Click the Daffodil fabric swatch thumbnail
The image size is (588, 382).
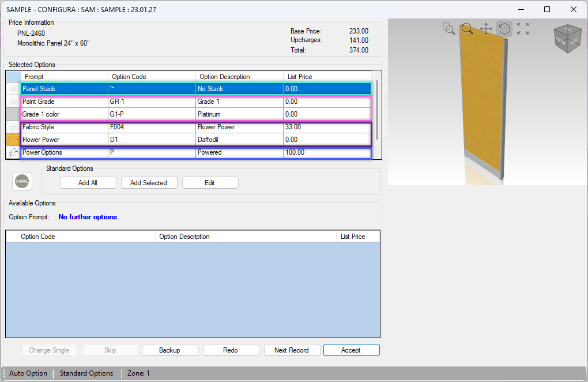[13, 140]
